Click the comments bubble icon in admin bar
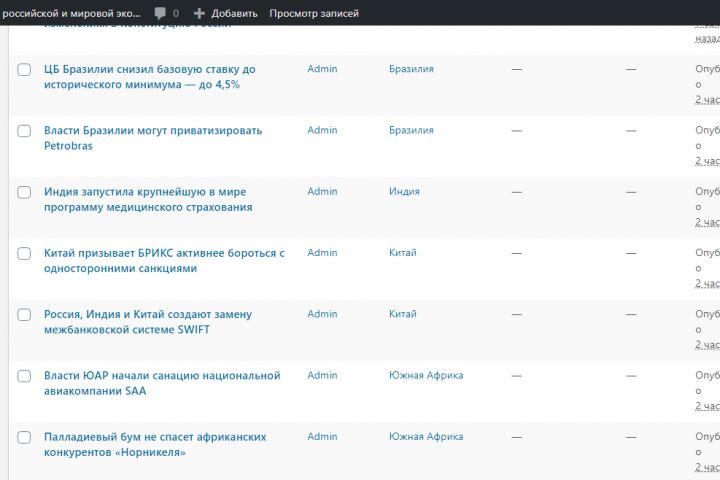 (160, 13)
